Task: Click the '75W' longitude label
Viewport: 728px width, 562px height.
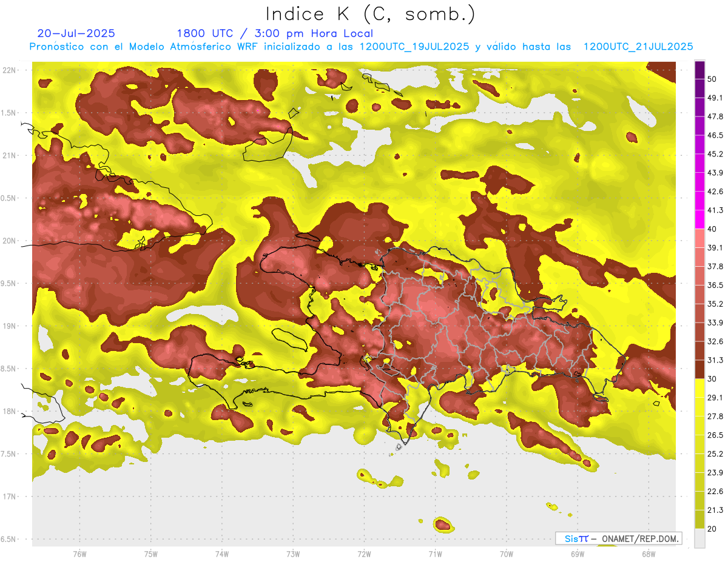Action: [x=150, y=554]
